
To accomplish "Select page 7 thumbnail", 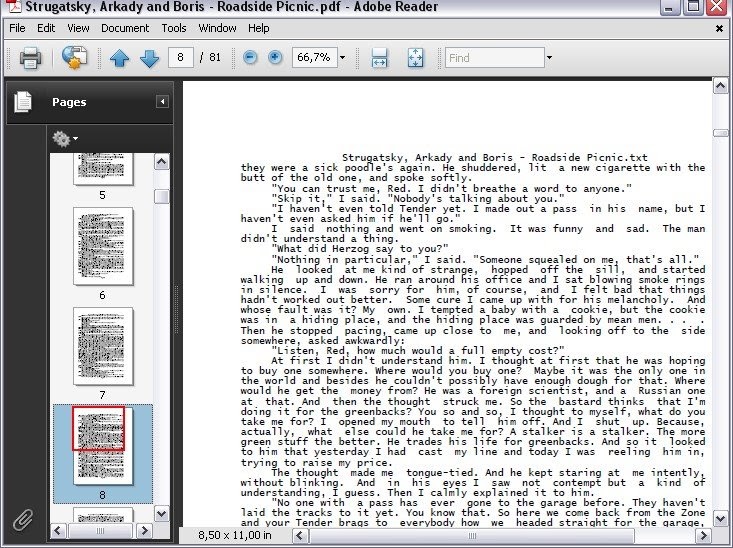I will click(103, 346).
